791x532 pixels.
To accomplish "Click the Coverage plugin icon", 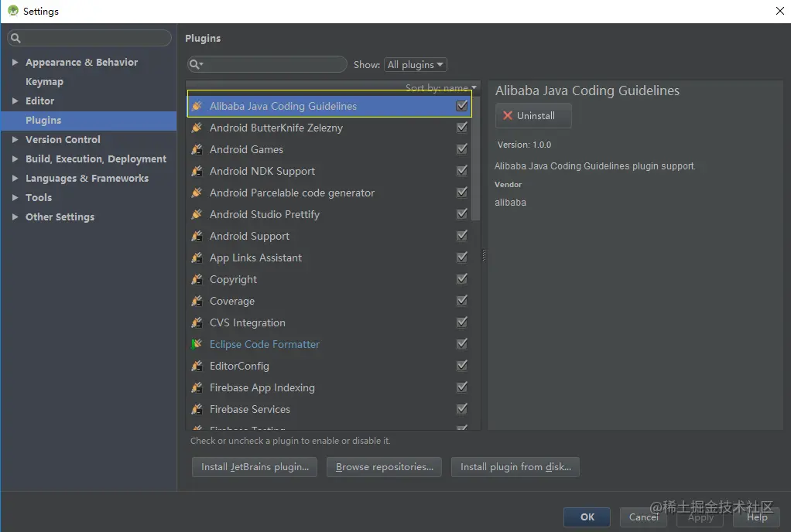I will [197, 302].
